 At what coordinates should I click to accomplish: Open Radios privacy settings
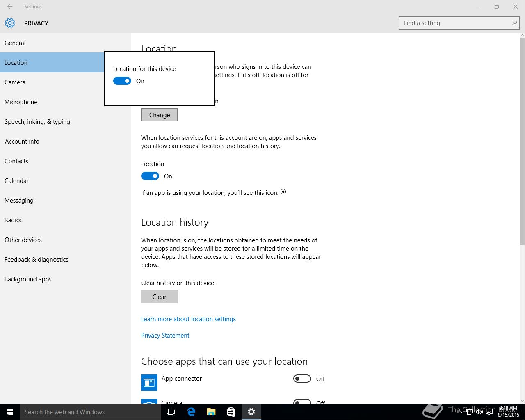[x=66, y=220]
